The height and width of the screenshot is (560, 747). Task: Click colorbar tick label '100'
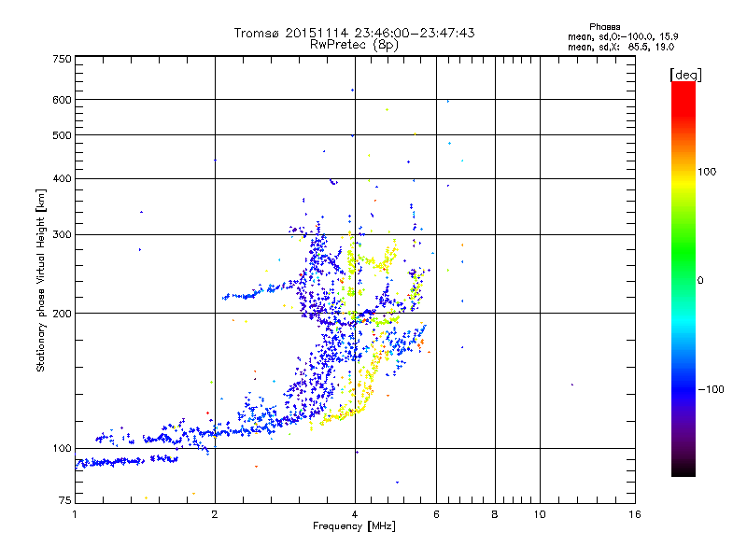point(707,172)
